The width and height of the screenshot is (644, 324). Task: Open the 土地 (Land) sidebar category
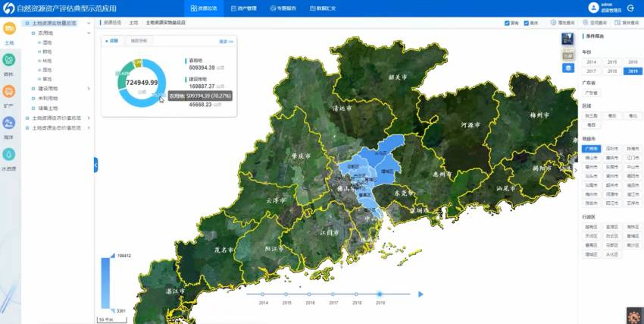pyautogui.click(x=9, y=32)
